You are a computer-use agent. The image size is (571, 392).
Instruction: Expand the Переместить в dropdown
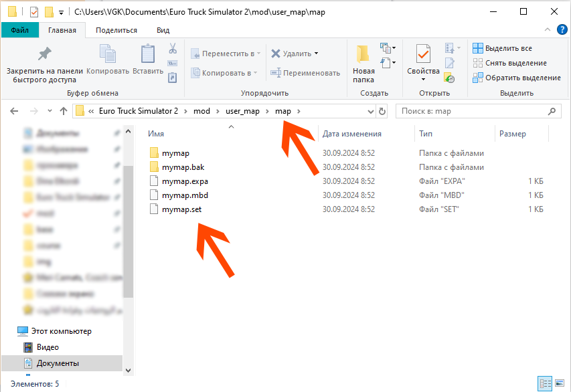(259, 54)
